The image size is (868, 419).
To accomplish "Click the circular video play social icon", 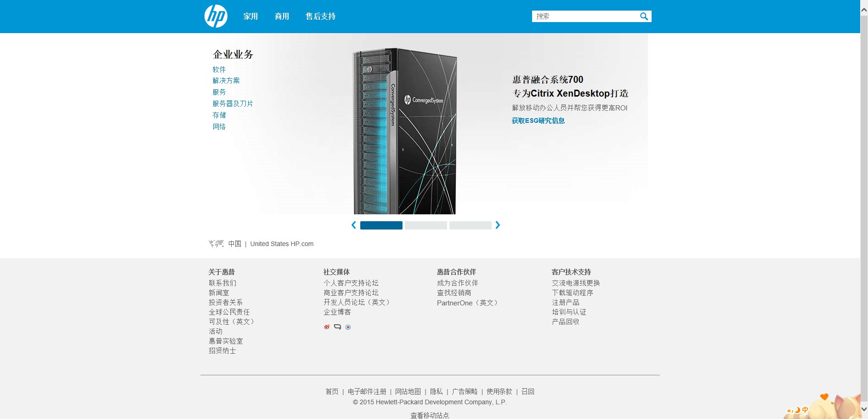I will click(348, 327).
